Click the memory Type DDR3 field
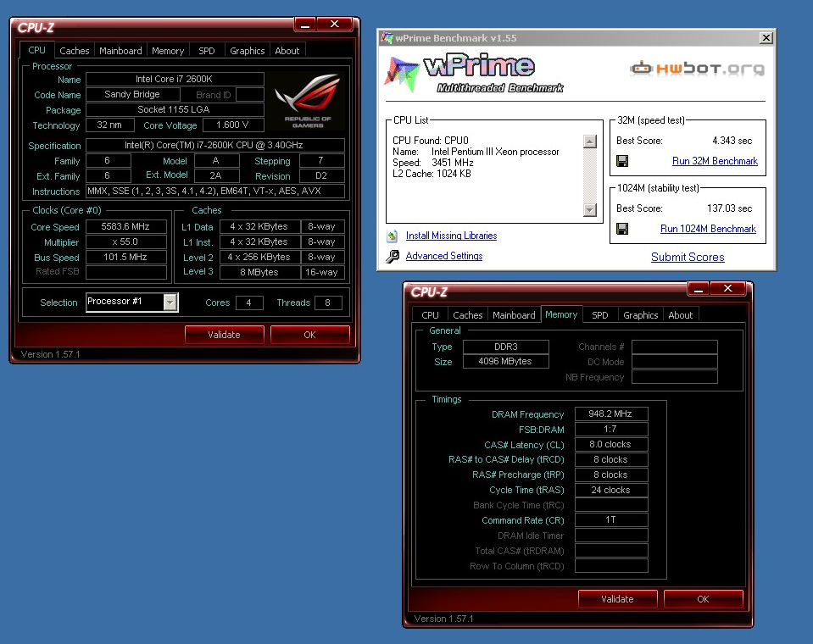 point(505,347)
